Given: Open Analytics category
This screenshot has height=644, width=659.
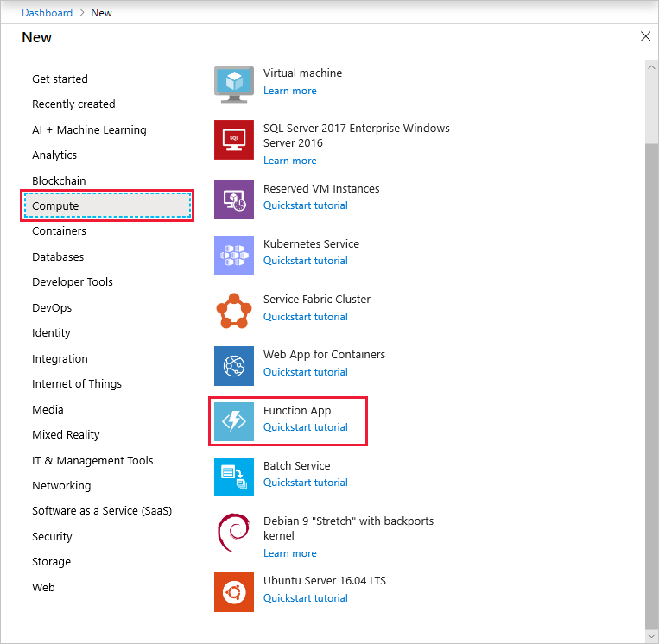Looking at the screenshot, I should (54, 155).
